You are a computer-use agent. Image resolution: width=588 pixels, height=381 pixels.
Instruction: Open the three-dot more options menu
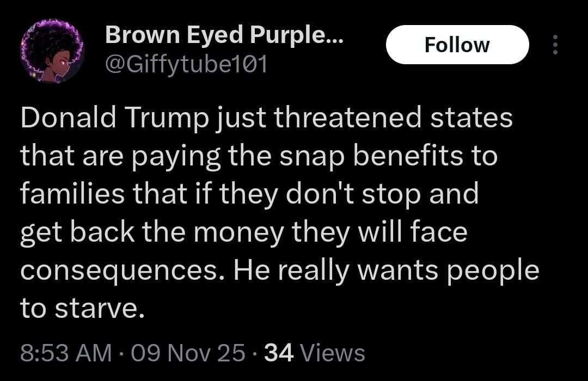[x=555, y=45]
